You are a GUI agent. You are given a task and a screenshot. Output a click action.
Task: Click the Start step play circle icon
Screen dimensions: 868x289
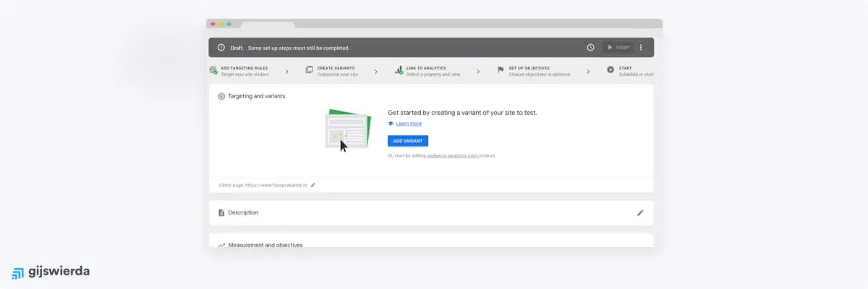610,70
